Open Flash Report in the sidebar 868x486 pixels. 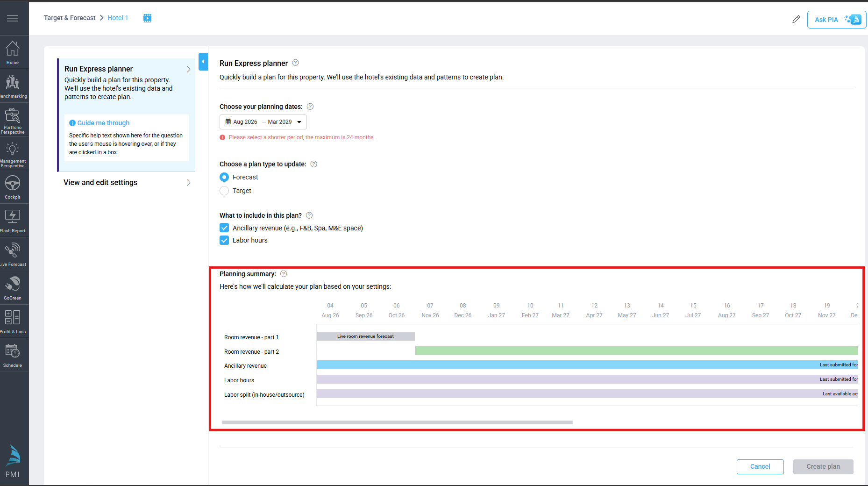13,221
